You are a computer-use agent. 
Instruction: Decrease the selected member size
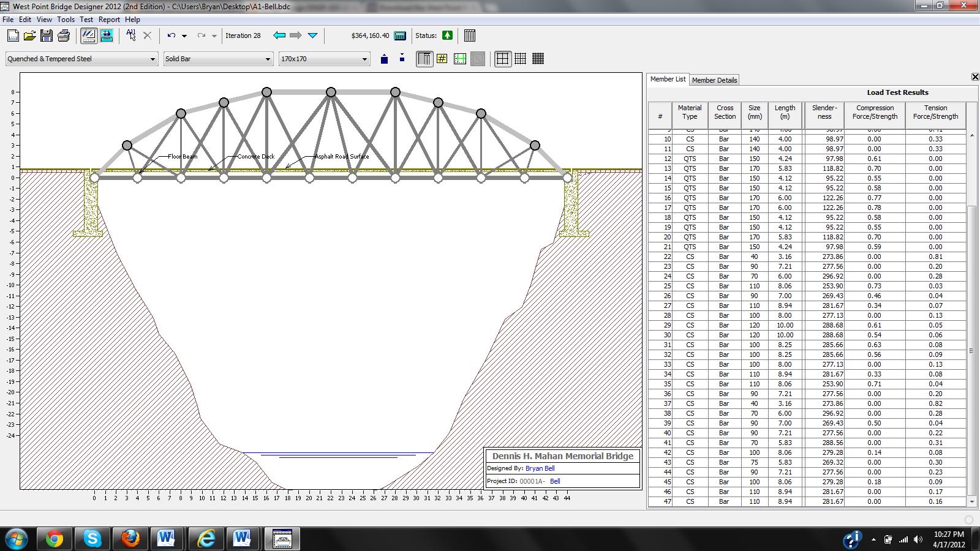[x=402, y=59]
